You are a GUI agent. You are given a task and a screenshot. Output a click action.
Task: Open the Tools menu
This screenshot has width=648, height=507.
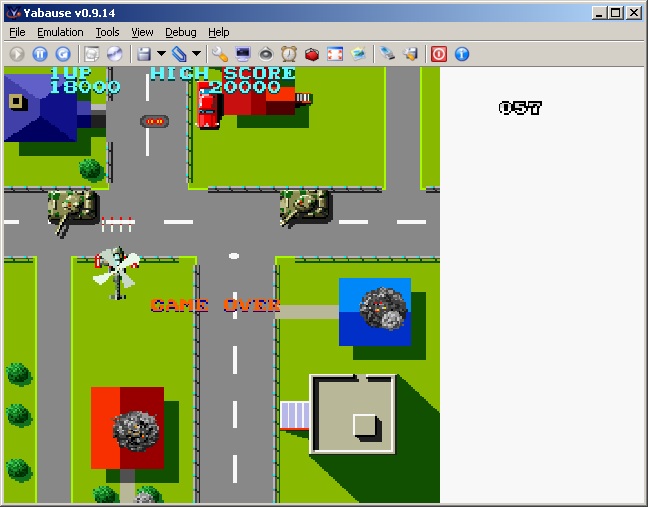click(107, 32)
